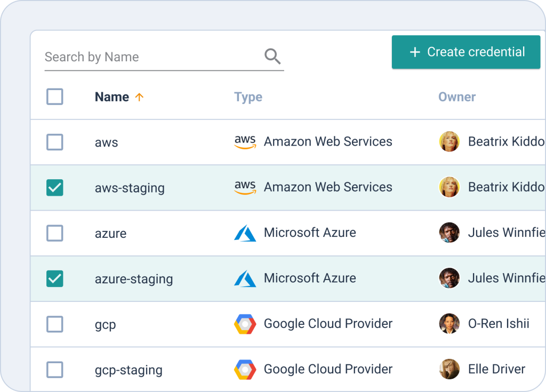Open the azure credential name
The image size is (546, 392).
pyautogui.click(x=110, y=234)
